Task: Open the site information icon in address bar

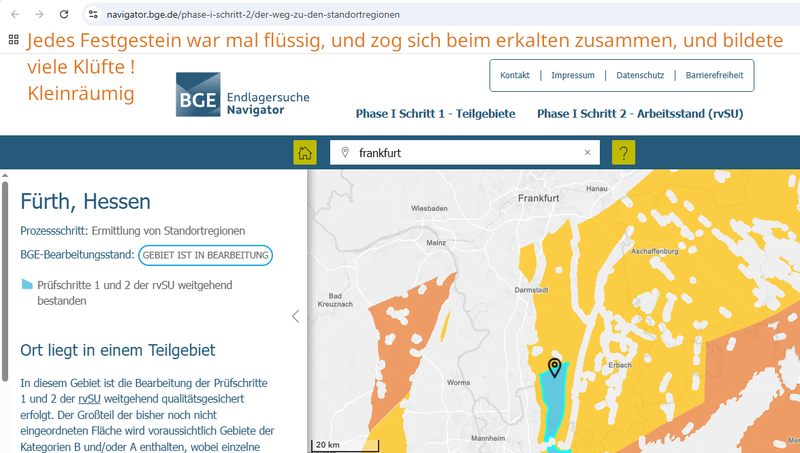Action: pyautogui.click(x=93, y=15)
